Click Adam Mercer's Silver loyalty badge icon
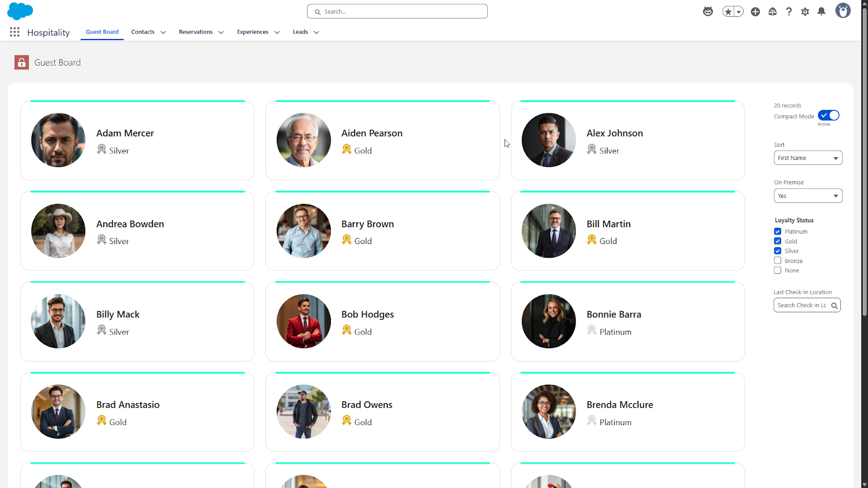Image resolution: width=868 pixels, height=488 pixels. pyautogui.click(x=101, y=149)
